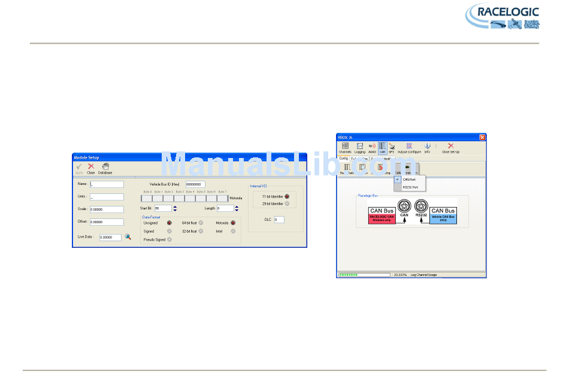Decrease the Length value
The width and height of the screenshot is (569, 392).
coord(238,210)
